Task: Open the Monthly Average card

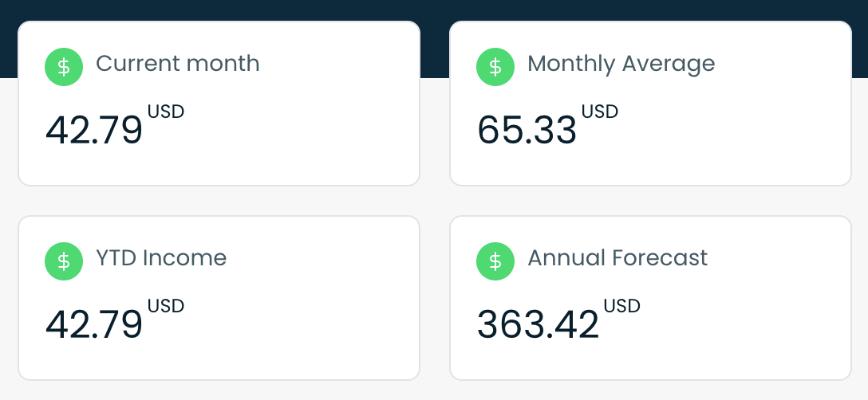Action: pyautogui.click(x=650, y=104)
